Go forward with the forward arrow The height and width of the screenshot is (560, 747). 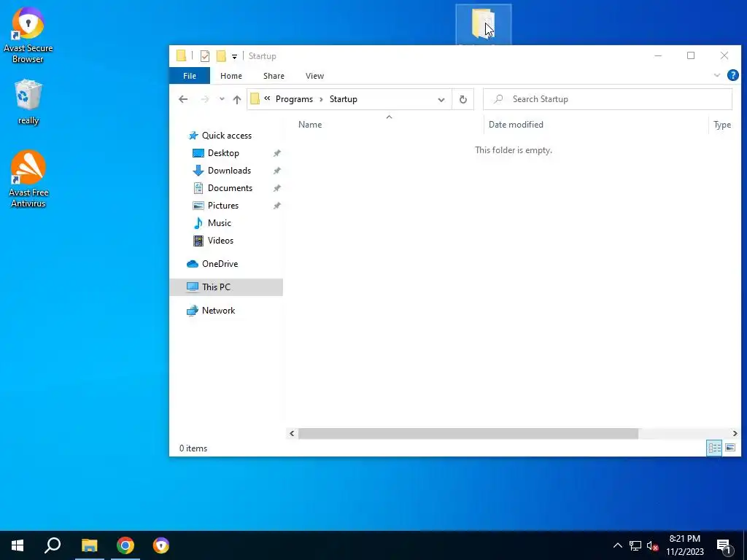205,99
